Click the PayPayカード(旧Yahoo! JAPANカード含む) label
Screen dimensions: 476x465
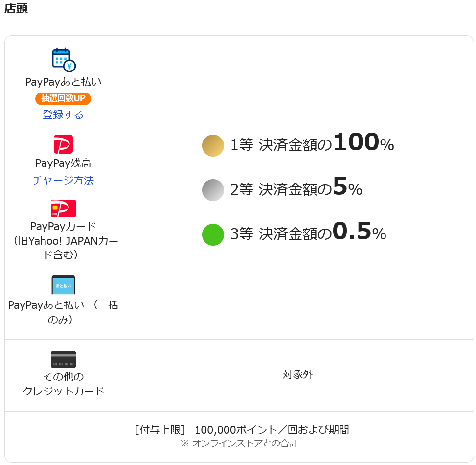63,240
